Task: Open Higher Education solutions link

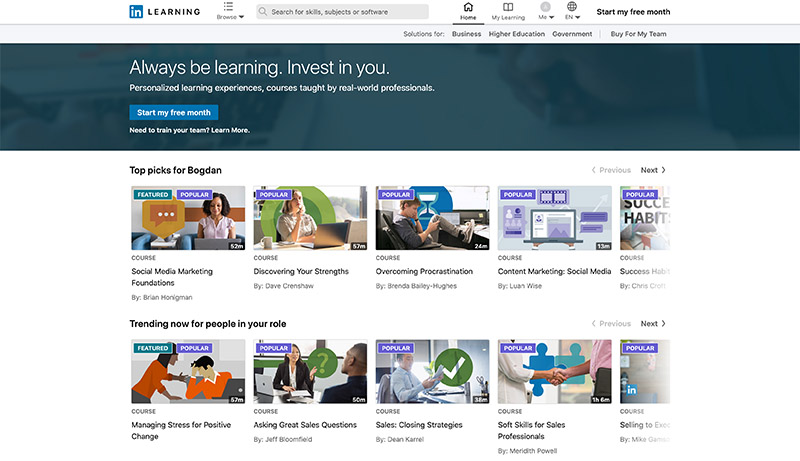Action: [x=516, y=34]
